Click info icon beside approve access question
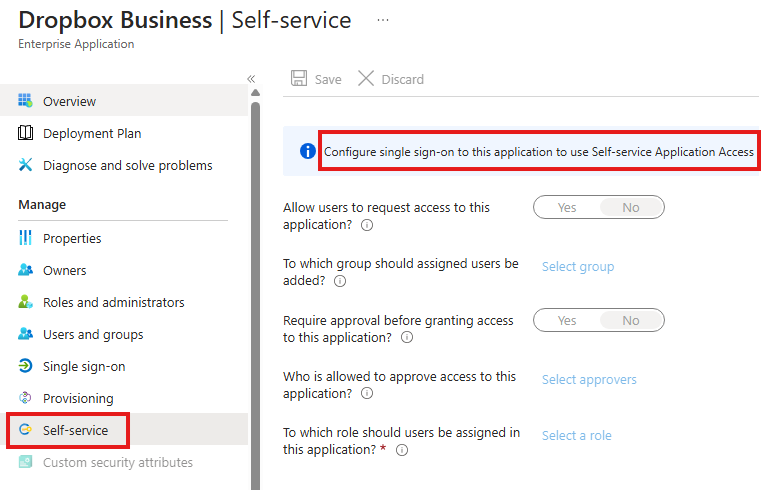 [367, 393]
